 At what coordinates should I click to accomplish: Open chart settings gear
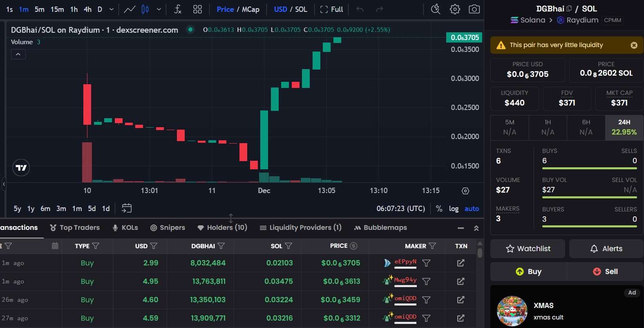pyautogui.click(x=455, y=9)
